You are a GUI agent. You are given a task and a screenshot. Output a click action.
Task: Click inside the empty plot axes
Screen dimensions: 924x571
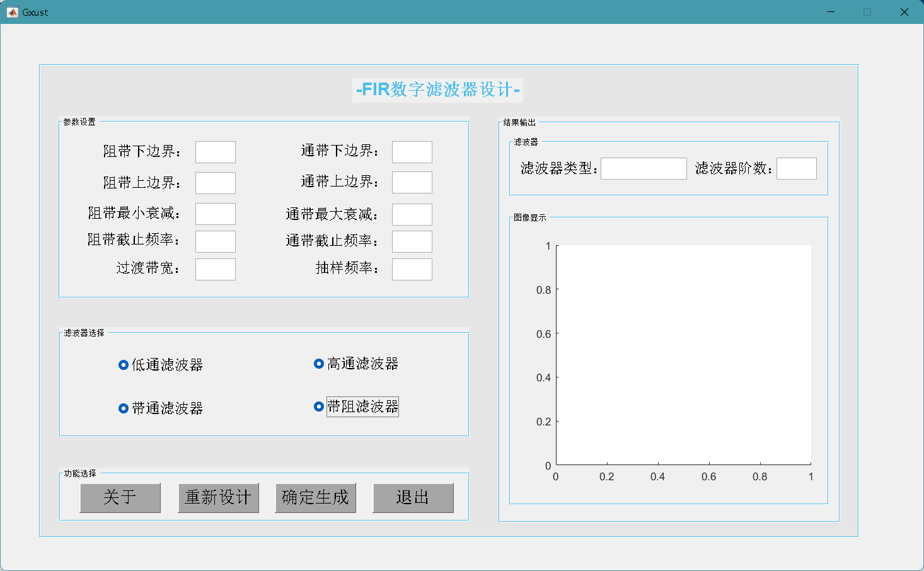pyautogui.click(x=684, y=355)
